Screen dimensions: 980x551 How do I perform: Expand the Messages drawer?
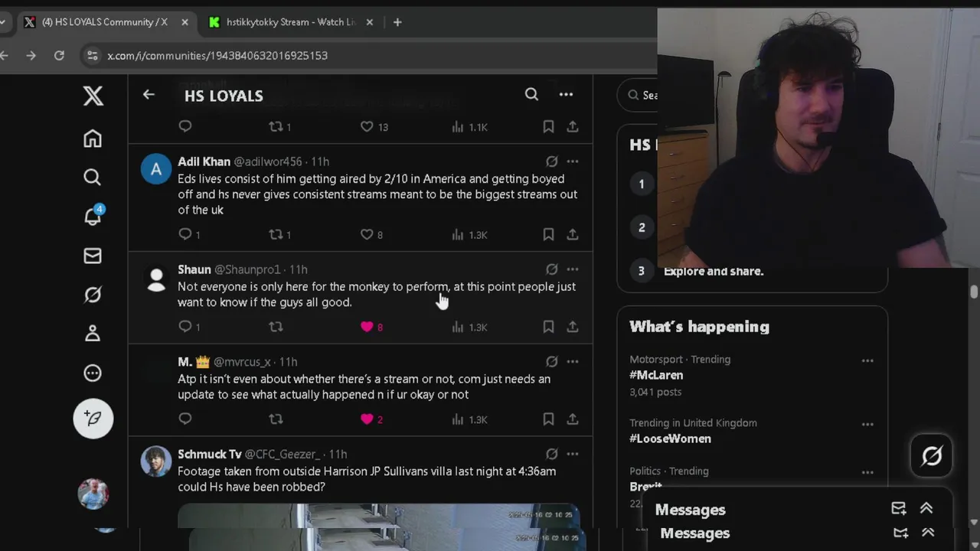pos(926,508)
